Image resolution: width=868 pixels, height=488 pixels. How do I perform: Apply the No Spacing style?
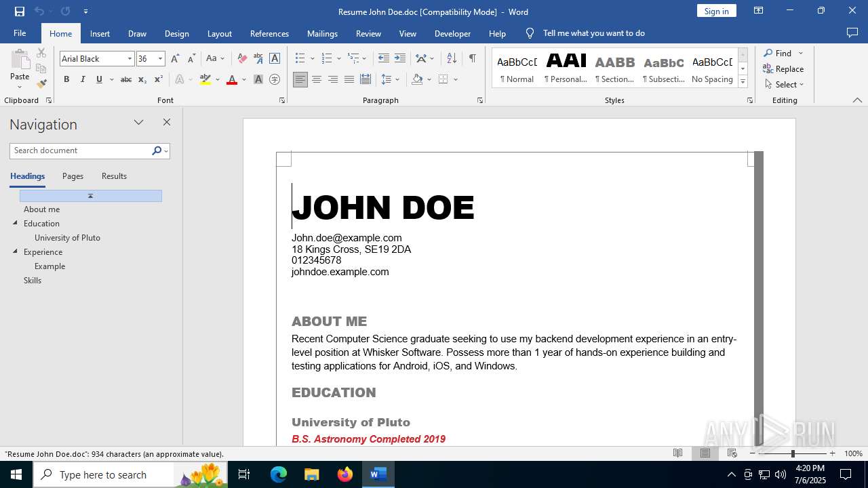pos(712,68)
